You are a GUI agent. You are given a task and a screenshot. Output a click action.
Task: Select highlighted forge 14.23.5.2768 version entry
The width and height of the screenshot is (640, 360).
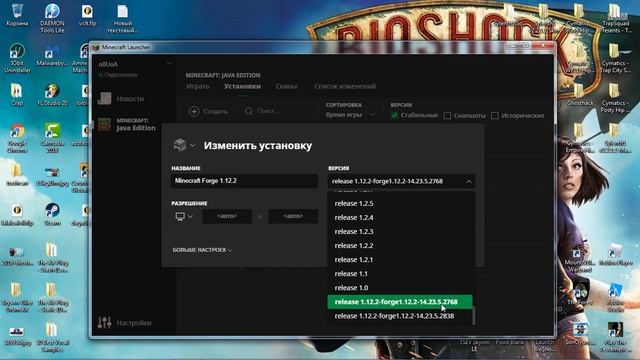[400, 302]
